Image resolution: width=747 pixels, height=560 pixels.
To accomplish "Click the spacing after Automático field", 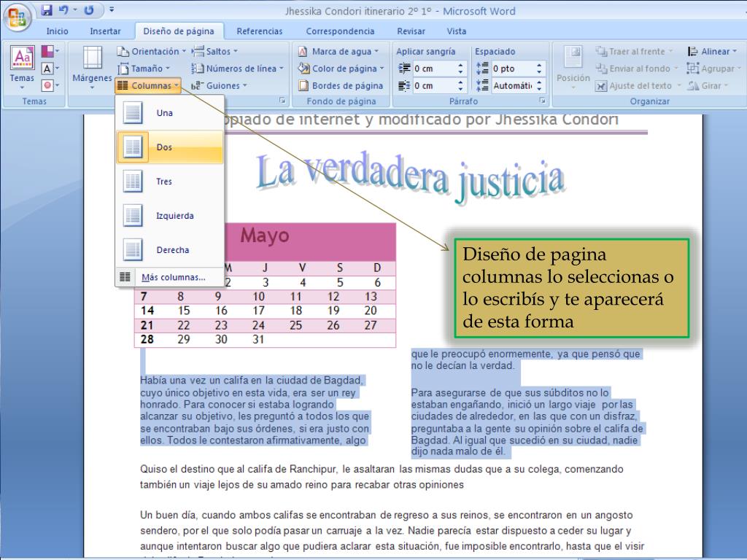I will coord(512,86).
